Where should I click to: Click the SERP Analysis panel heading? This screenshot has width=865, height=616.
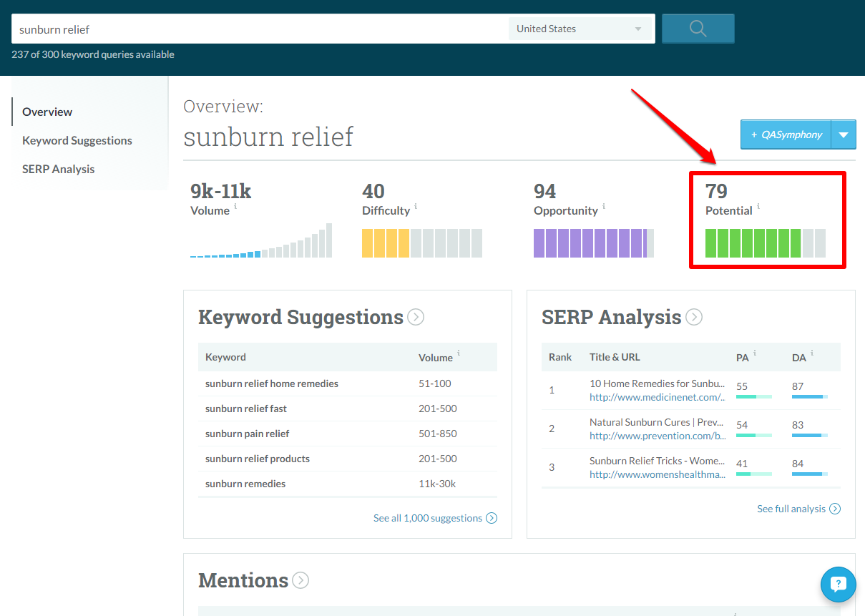pos(611,317)
